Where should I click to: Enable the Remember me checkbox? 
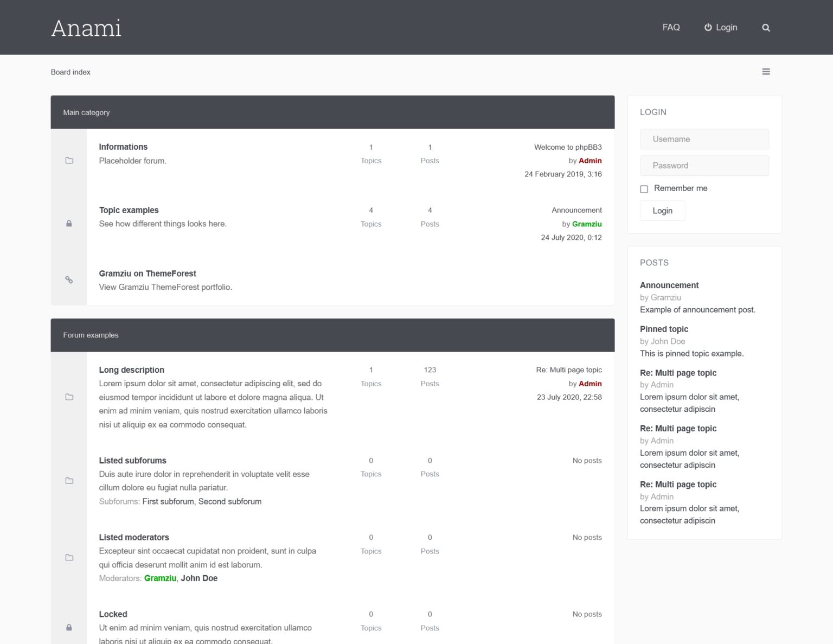[644, 189]
